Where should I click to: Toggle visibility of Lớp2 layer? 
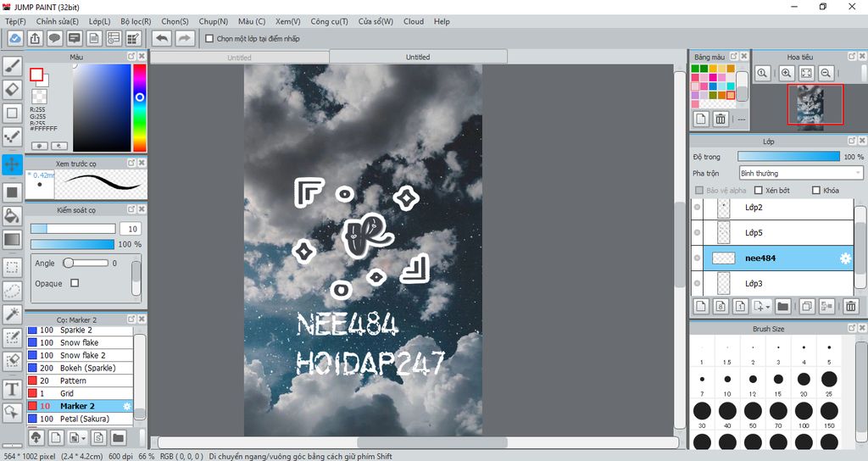[697, 208]
